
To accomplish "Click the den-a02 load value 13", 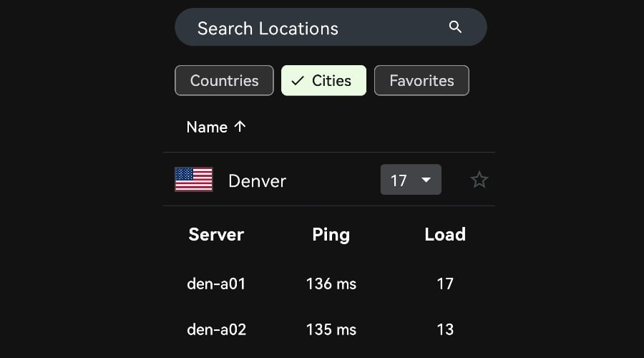I will [x=445, y=329].
